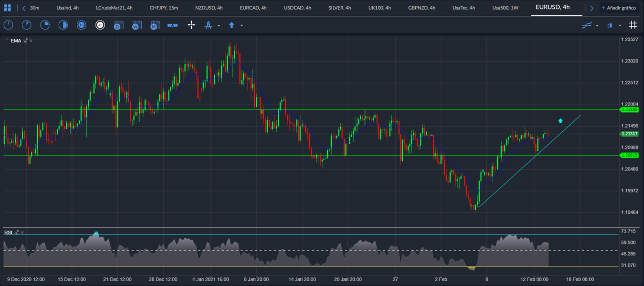Select the cyan ascending trend line
The height and width of the screenshot is (286, 644).
point(530,161)
